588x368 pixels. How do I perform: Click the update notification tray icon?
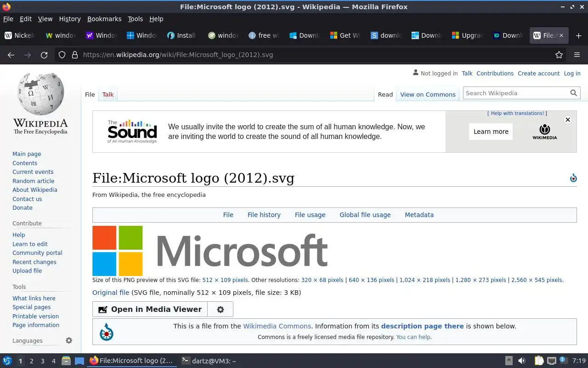click(563, 361)
